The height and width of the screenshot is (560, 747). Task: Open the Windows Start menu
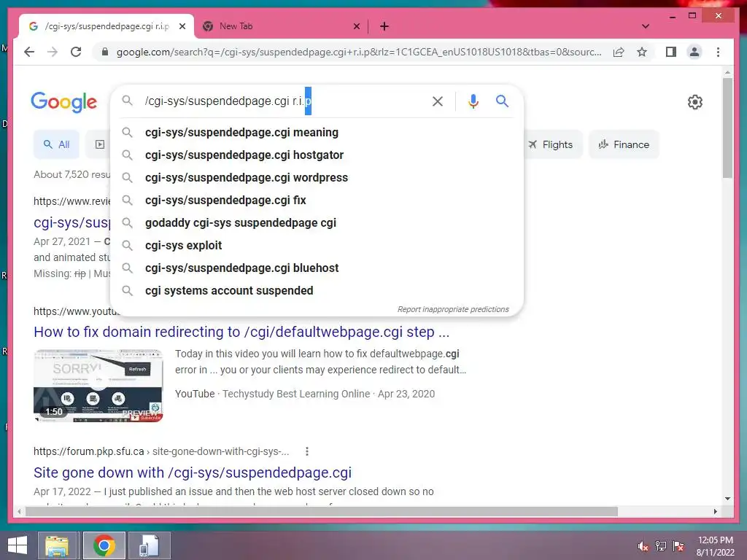18,545
